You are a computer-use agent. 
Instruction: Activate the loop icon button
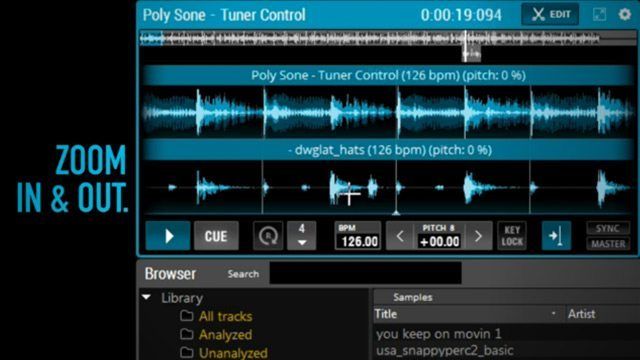click(x=268, y=236)
